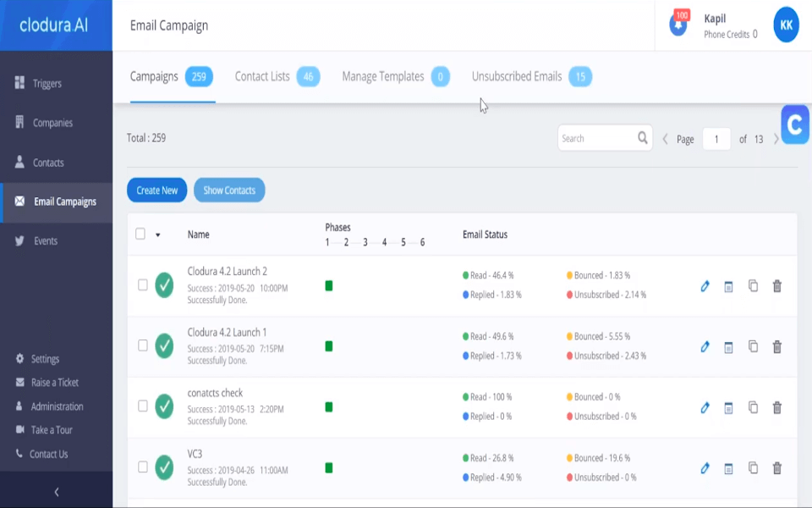812x508 pixels.
Task: Click the Read - 46.4 % status
Action: [488, 275]
